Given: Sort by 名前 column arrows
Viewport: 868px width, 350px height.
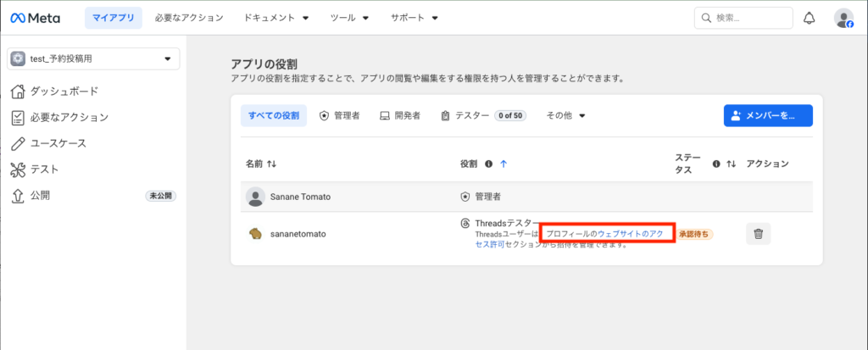Looking at the screenshot, I should tap(272, 164).
